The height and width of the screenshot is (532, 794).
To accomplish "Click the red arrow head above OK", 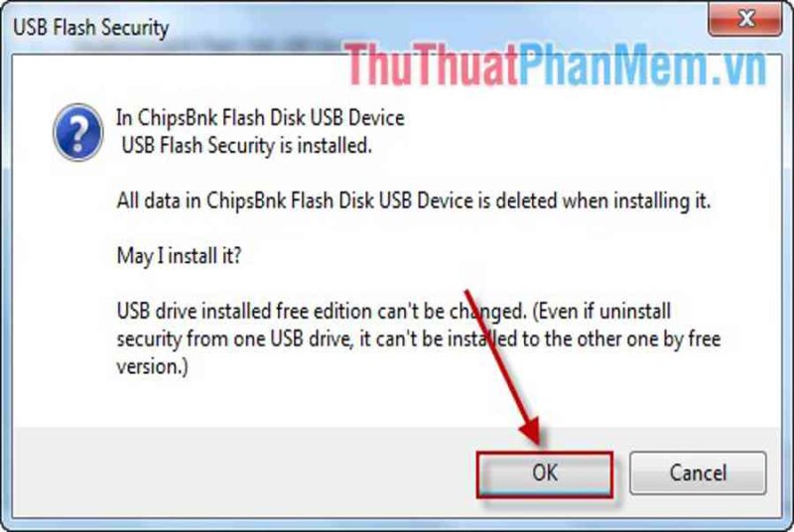I will click(x=531, y=428).
